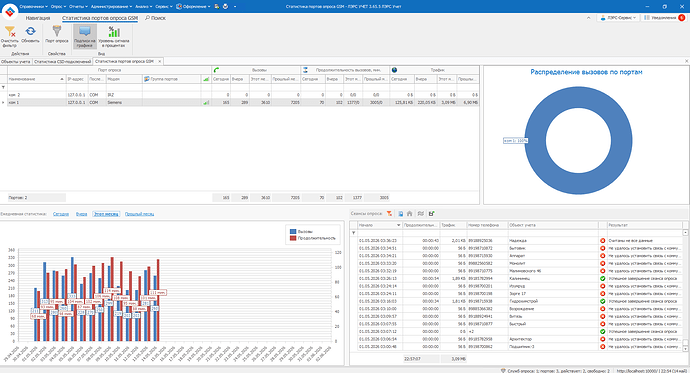Click the IP-адрес column header
Viewport: 690px width, 373px height.
(x=77, y=79)
